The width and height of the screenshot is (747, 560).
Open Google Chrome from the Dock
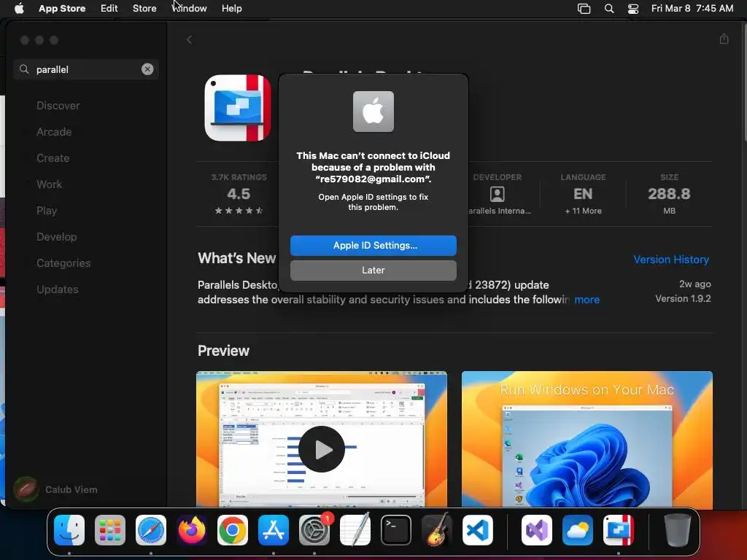click(x=233, y=530)
